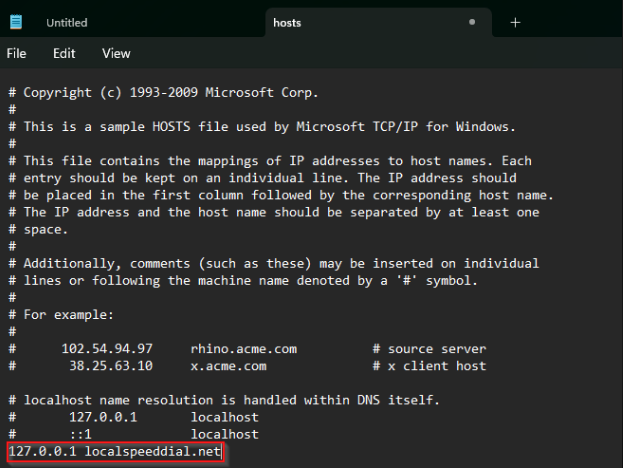
Task: Click the '# source server' comment
Action: click(x=430, y=349)
